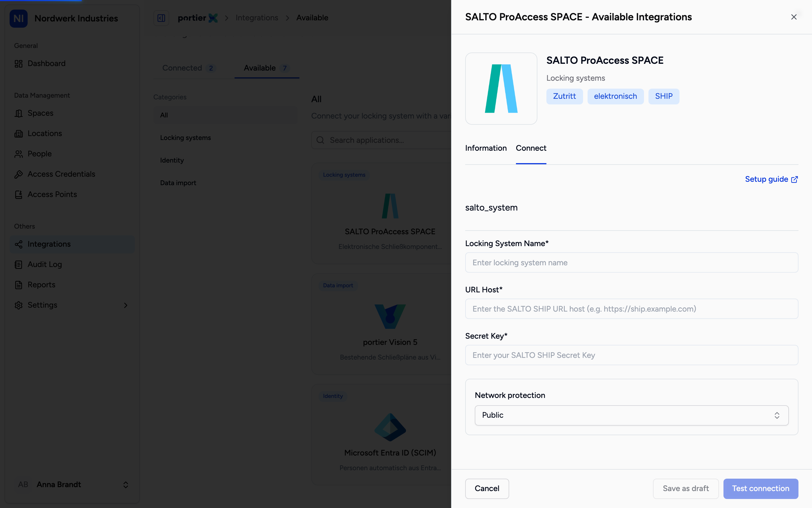The image size is (812, 508).
Task: Open the Setup guide link
Action: (x=771, y=179)
